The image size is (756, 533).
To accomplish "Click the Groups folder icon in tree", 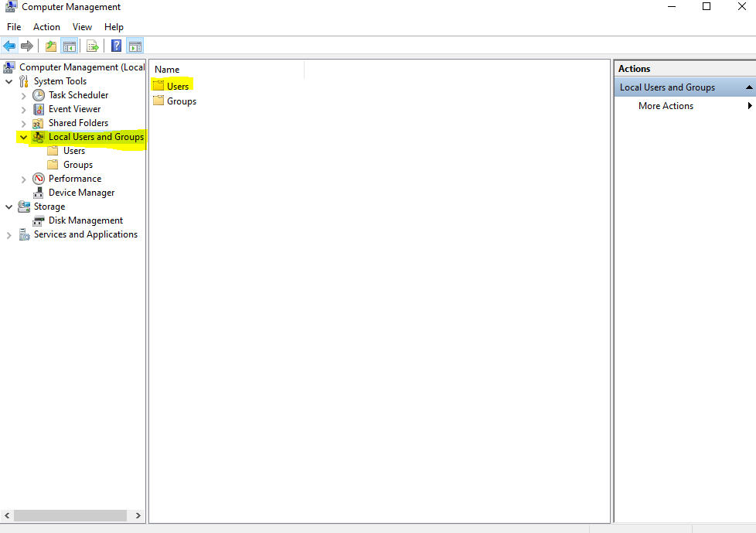I will [53, 165].
